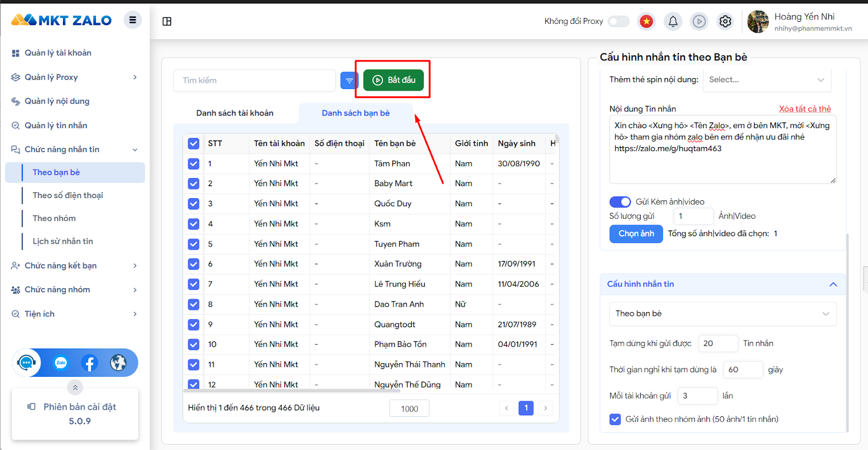Uncheck Gửi ảnh theo nhóm ảnh
The width and height of the screenshot is (868, 450).
coord(615,420)
